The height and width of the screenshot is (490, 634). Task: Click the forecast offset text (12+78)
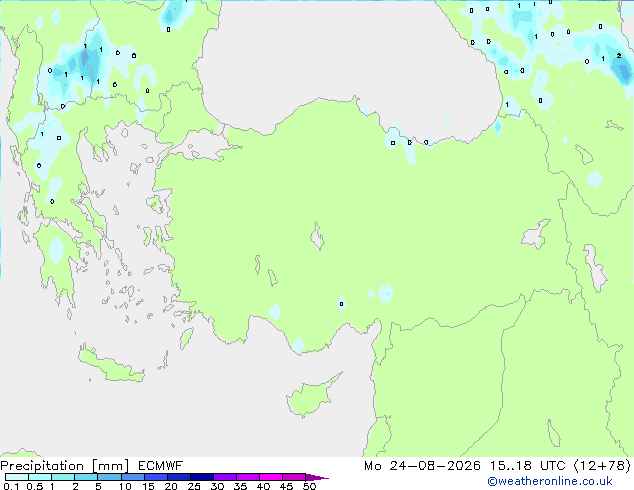click(602, 466)
